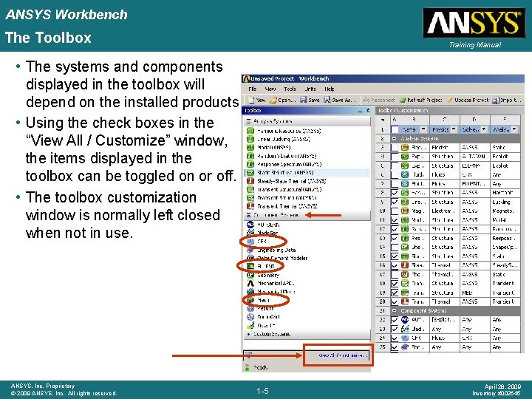Uncheck checkbox in customization row 16

pos(395,265)
